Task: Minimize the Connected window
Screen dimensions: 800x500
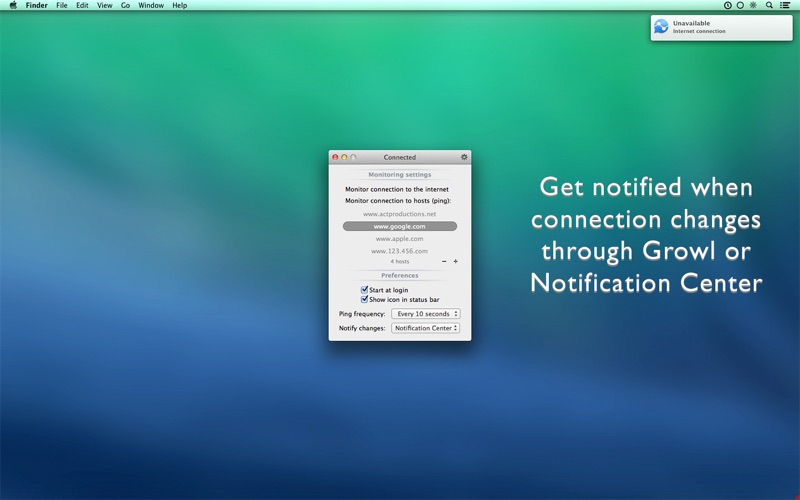Action: point(344,157)
